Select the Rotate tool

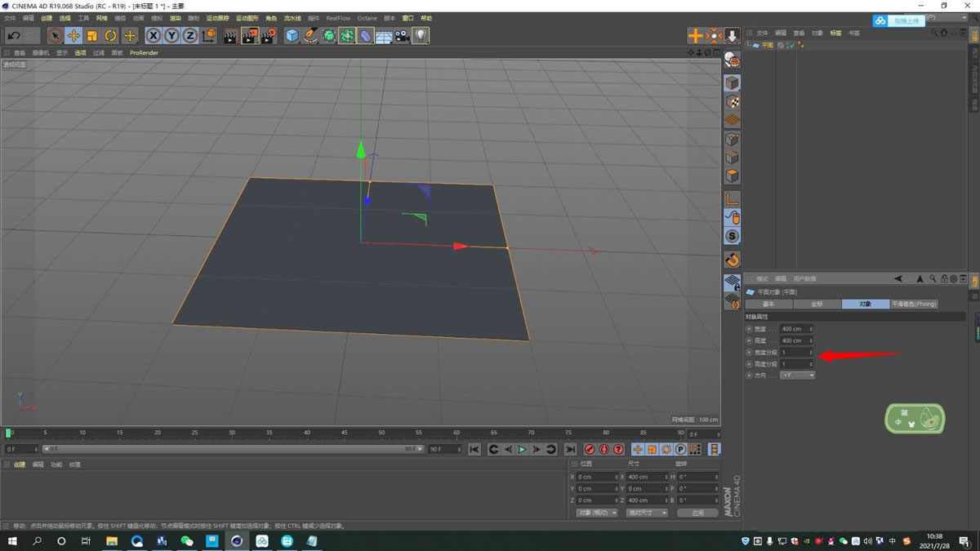pos(110,35)
